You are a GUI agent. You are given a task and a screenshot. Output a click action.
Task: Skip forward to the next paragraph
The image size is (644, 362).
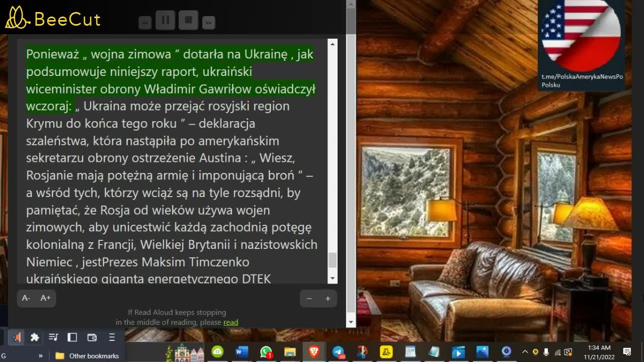point(209,23)
